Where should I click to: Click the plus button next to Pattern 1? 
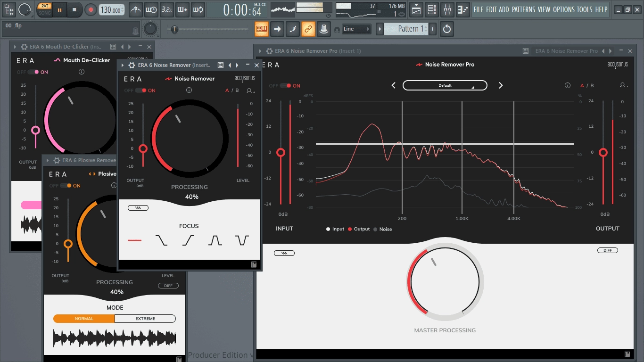(x=432, y=29)
